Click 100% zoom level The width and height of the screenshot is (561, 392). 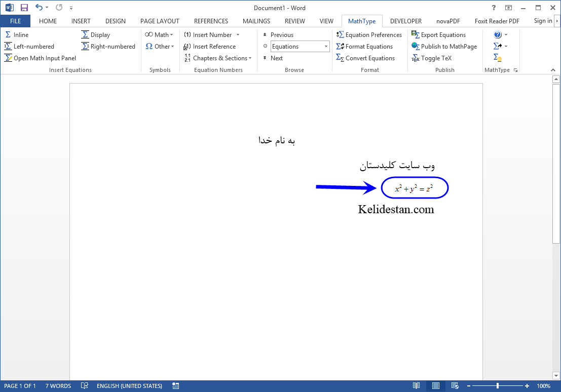point(543,386)
